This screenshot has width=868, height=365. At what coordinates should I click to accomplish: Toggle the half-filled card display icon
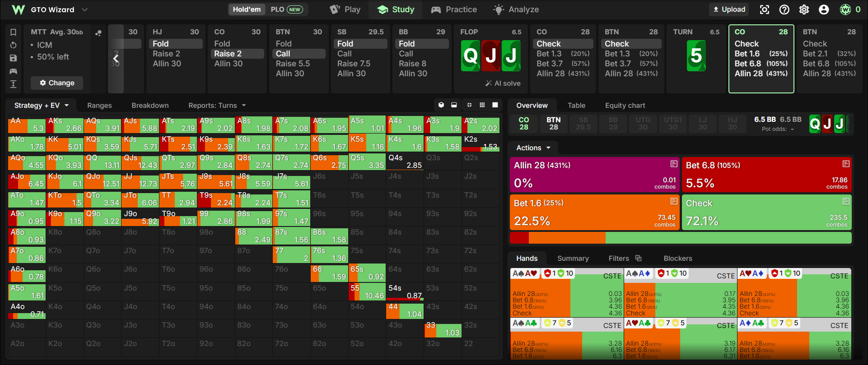click(454, 105)
